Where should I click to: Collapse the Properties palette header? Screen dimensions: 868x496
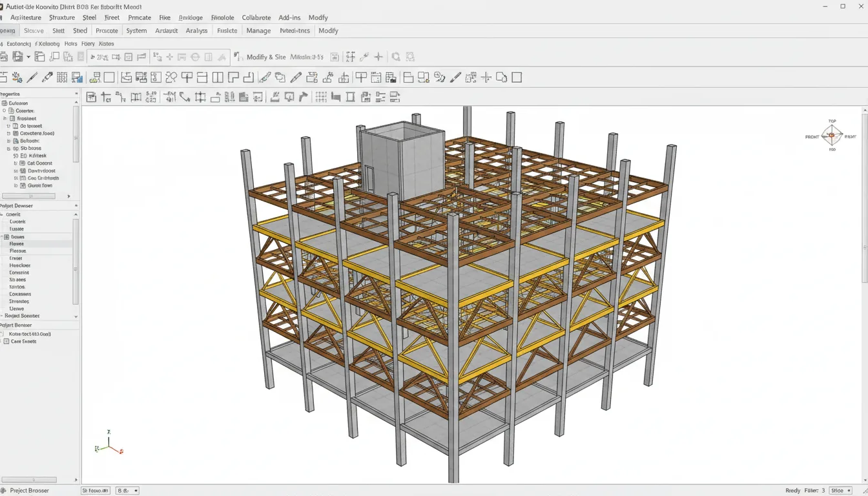tap(76, 94)
